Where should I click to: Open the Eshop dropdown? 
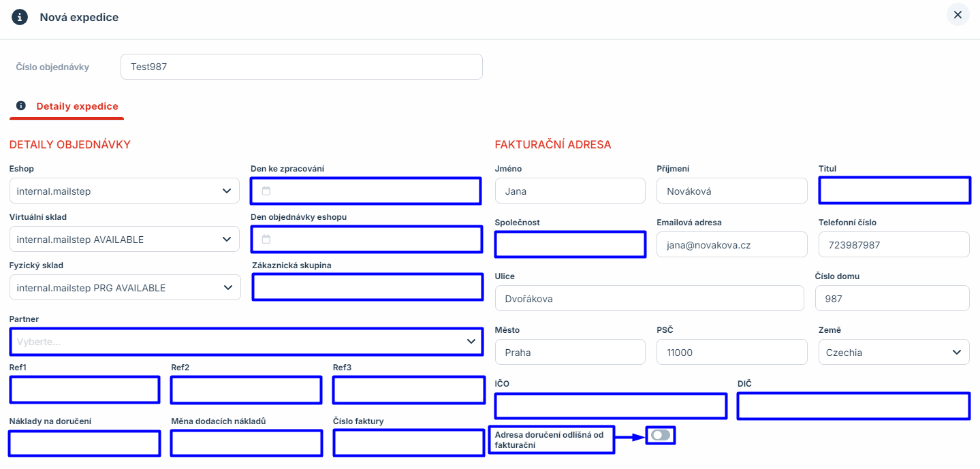coord(125,191)
